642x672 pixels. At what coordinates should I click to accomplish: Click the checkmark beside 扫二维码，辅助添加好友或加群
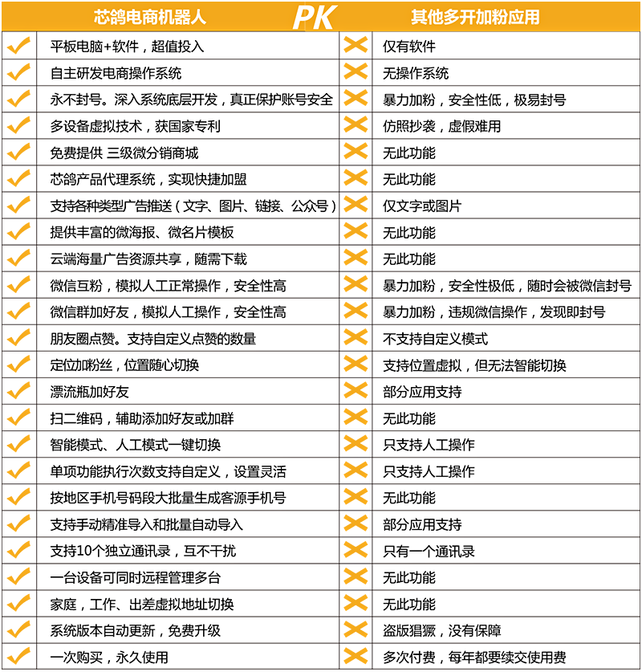click(x=18, y=417)
